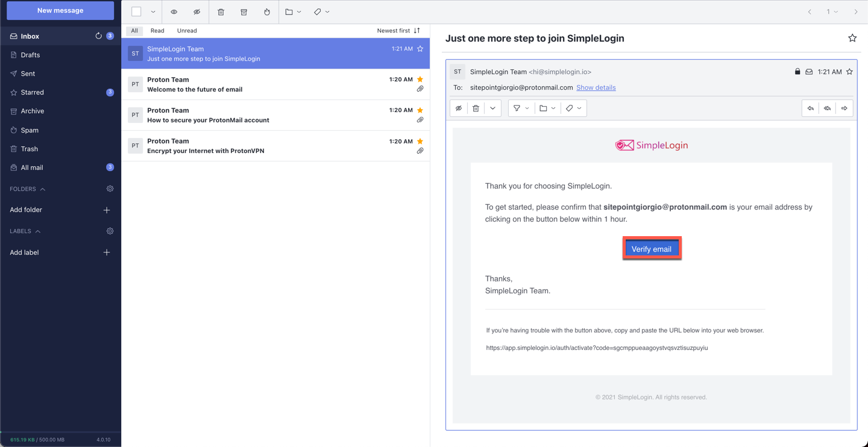The height and width of the screenshot is (447, 868).
Task: Select the All filter tab
Action: click(134, 31)
